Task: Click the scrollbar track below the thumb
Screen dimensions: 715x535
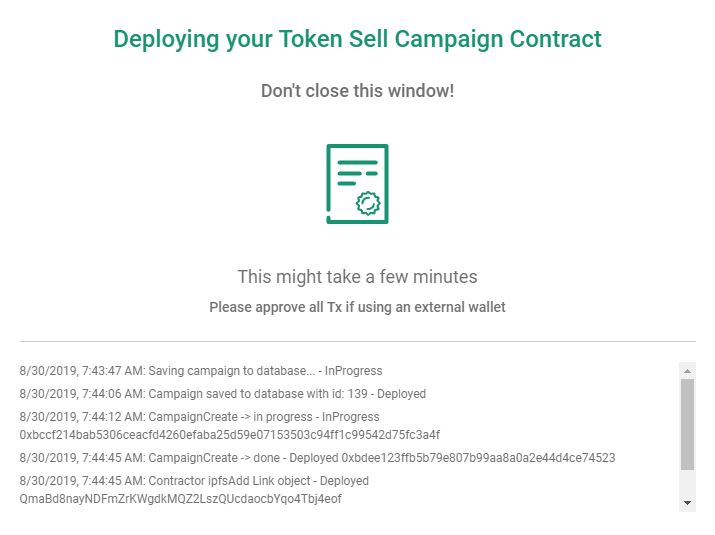Action: tap(687, 482)
